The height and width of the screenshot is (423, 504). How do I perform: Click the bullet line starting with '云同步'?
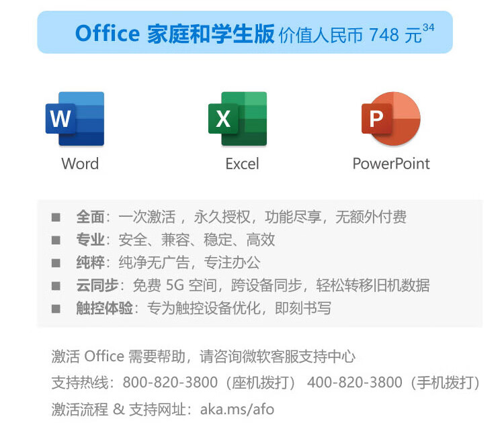coord(241,285)
